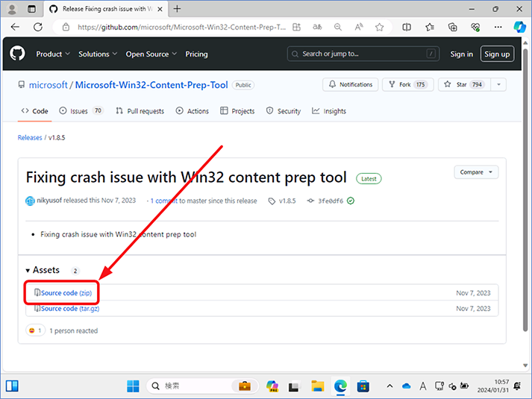
Task: Open the microsoft owner link
Action: (x=48, y=85)
